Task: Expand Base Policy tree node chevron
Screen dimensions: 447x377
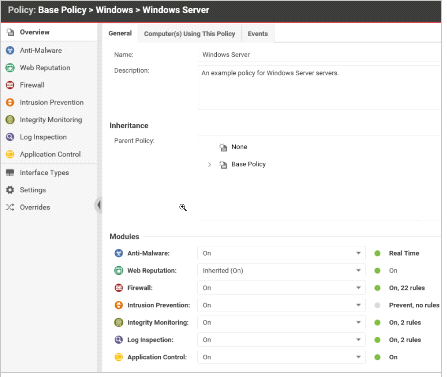Action: click(209, 164)
